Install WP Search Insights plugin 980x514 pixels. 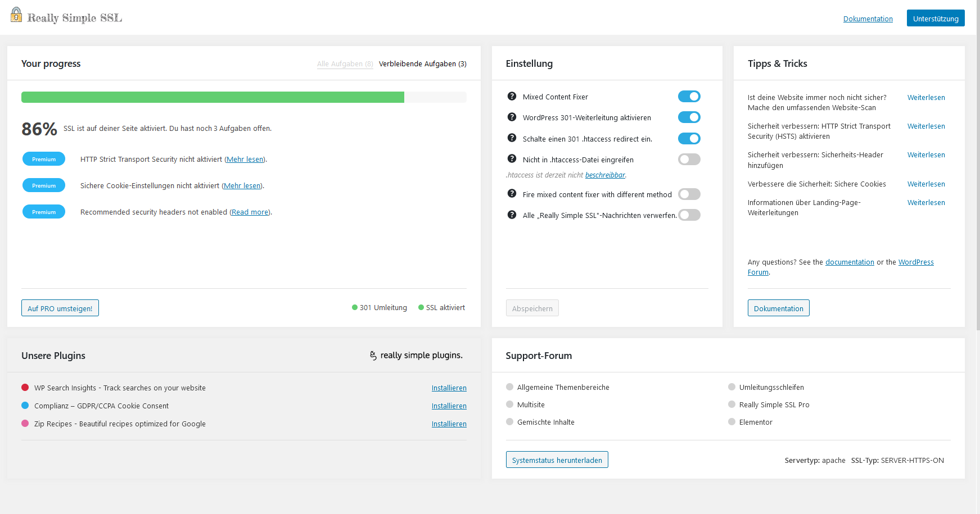(x=449, y=388)
